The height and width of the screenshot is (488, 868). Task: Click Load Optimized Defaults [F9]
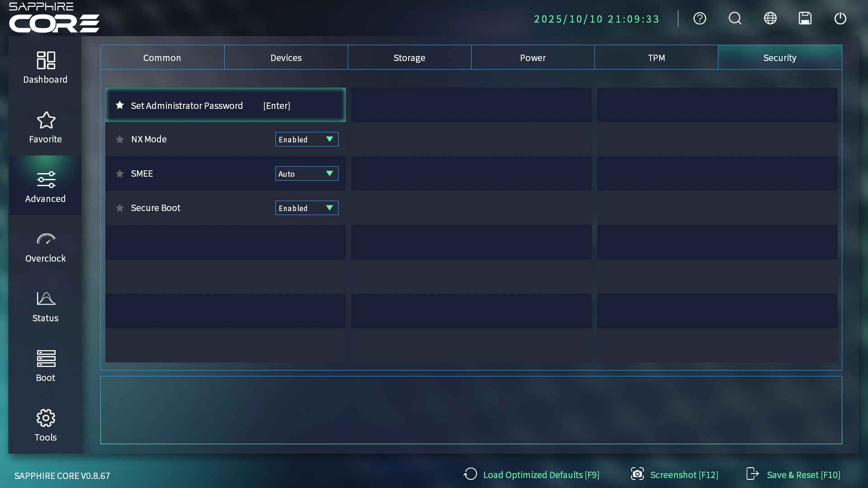(532, 474)
